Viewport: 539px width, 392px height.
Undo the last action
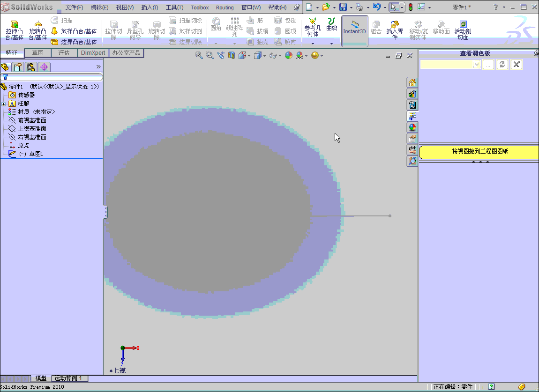[377, 7]
